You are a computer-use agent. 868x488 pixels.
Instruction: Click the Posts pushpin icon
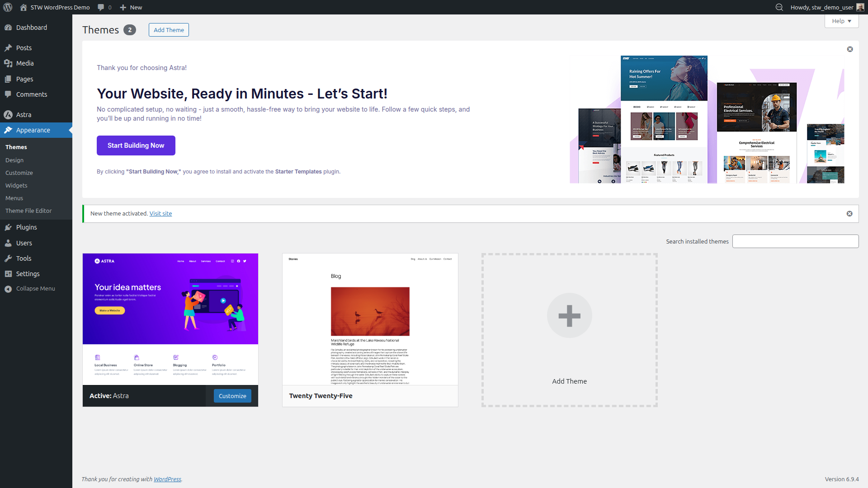pyautogui.click(x=8, y=48)
